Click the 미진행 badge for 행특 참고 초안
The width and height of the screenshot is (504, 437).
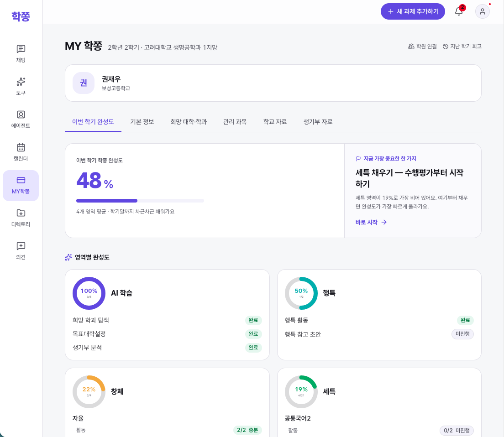pos(462,334)
